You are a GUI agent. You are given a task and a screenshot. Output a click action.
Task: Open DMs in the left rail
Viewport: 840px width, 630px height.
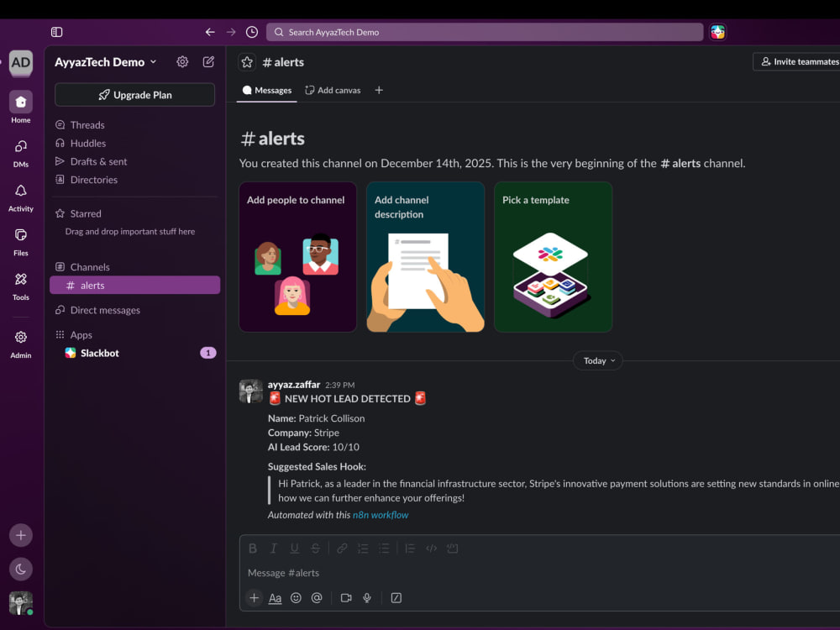(x=21, y=153)
